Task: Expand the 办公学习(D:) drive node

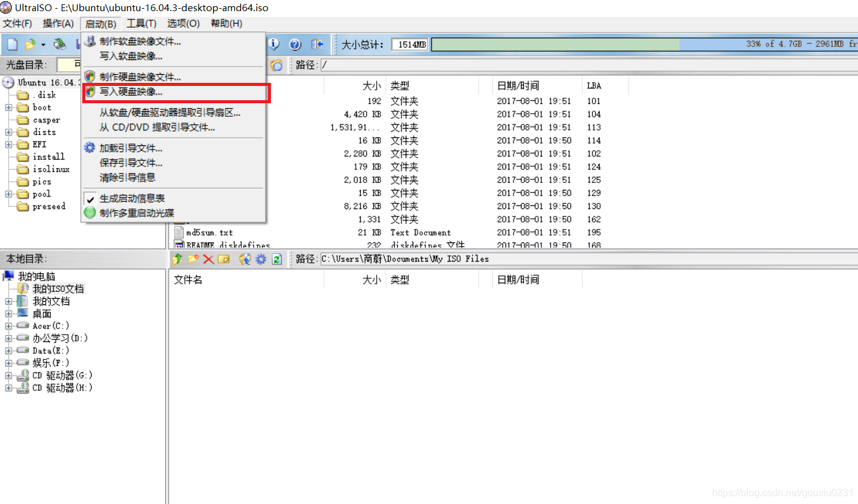Action: tap(9, 338)
